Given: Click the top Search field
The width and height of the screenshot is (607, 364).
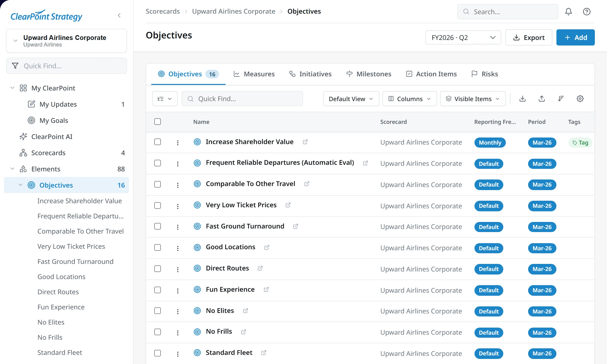Looking at the screenshot, I should click(x=508, y=12).
